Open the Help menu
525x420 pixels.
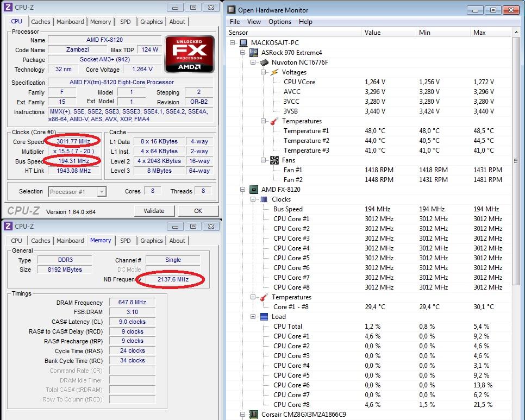[x=305, y=22]
